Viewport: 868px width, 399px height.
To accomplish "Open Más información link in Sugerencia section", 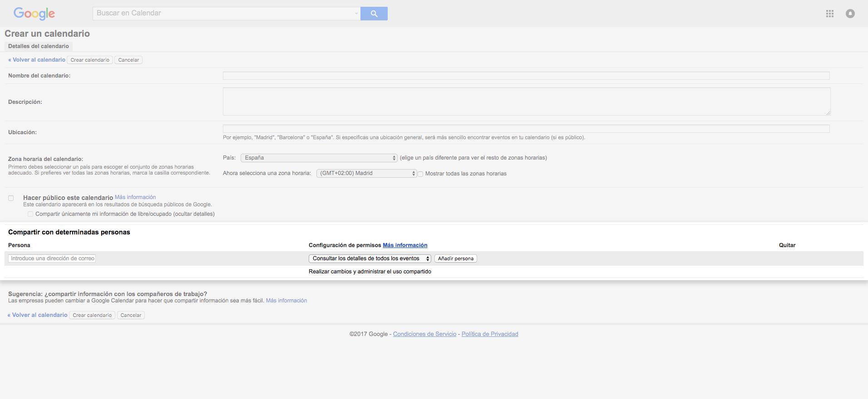I will tap(286, 301).
